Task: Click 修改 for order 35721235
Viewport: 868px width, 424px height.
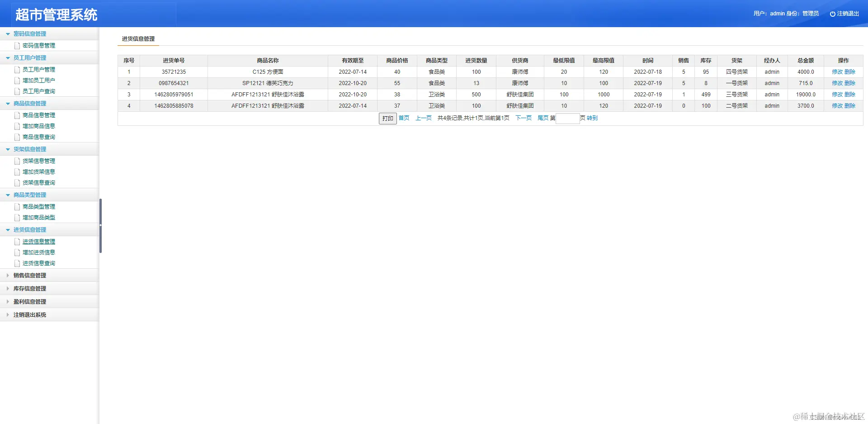Action: pos(837,72)
